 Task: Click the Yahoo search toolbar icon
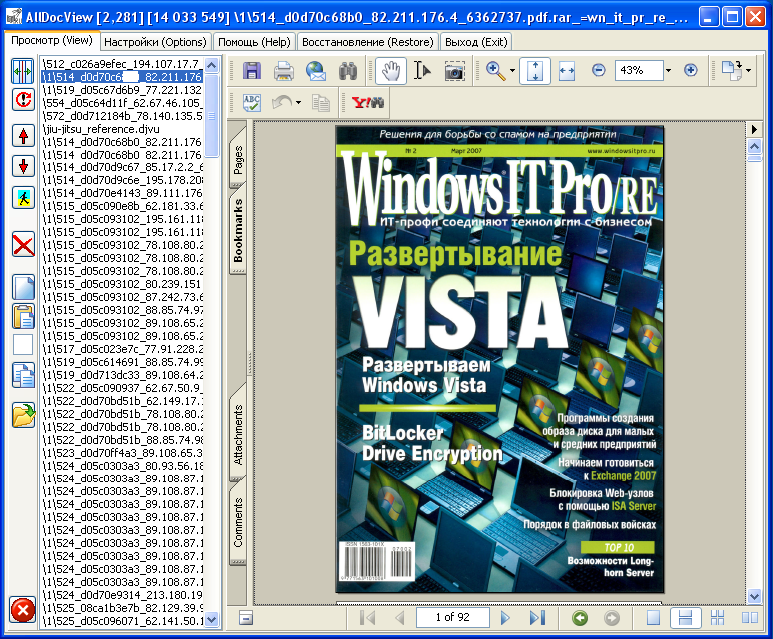[367, 103]
